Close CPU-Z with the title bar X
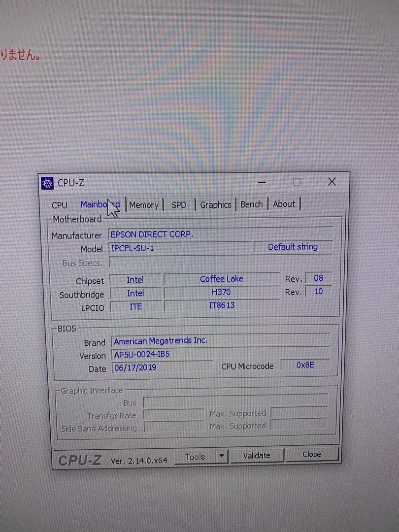Screen dimensions: 399x532 332,181
